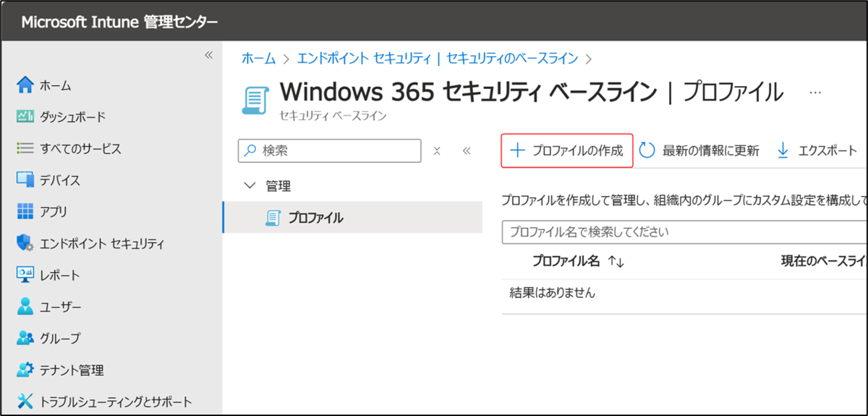The image size is (868, 416).
Task: Click 最新の情報に更新 refresh button
Action: 699,150
